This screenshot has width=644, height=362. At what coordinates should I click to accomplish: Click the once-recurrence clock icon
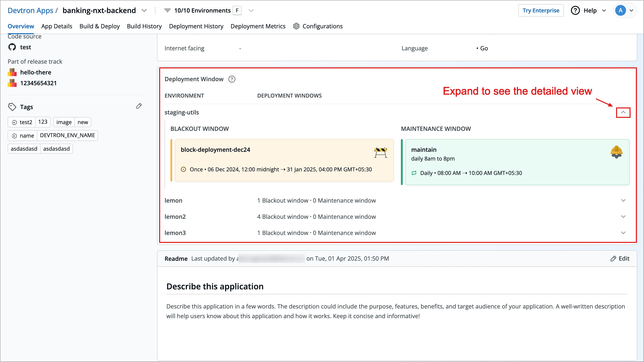click(x=183, y=170)
